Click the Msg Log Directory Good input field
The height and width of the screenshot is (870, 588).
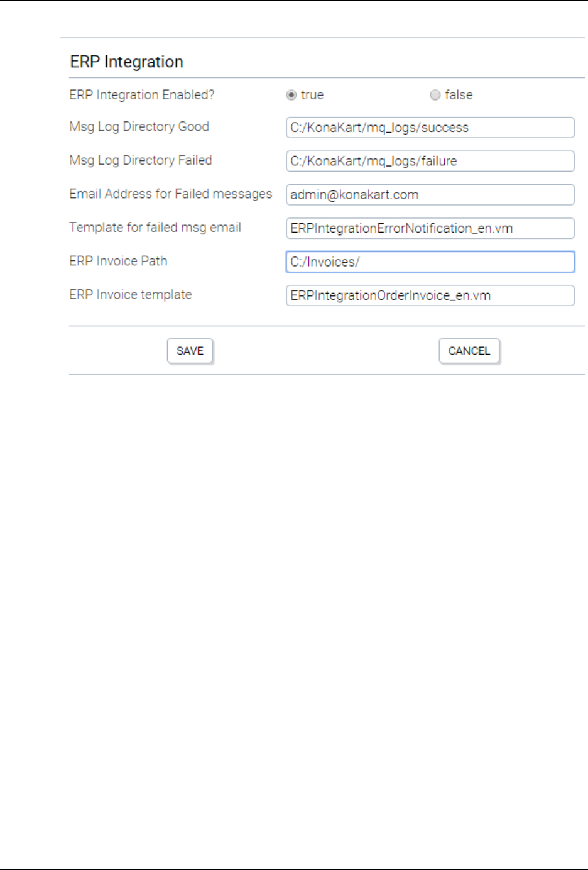click(430, 128)
